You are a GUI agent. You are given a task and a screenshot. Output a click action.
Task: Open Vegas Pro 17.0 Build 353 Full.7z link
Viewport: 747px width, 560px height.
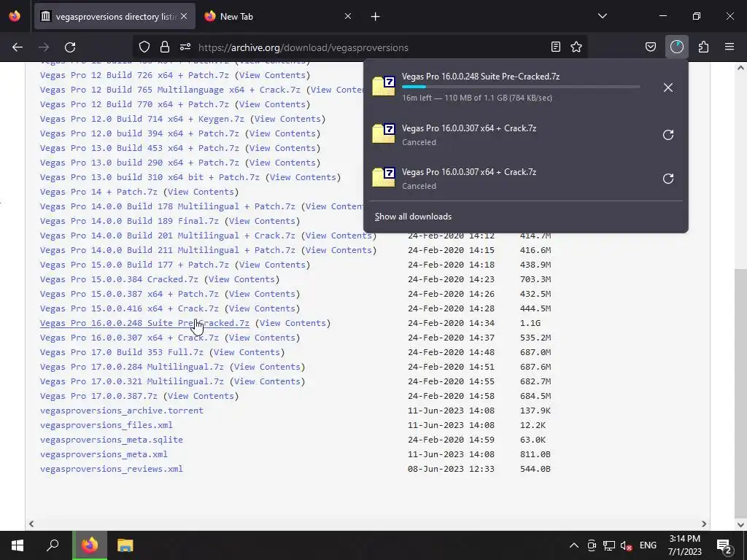(x=122, y=352)
